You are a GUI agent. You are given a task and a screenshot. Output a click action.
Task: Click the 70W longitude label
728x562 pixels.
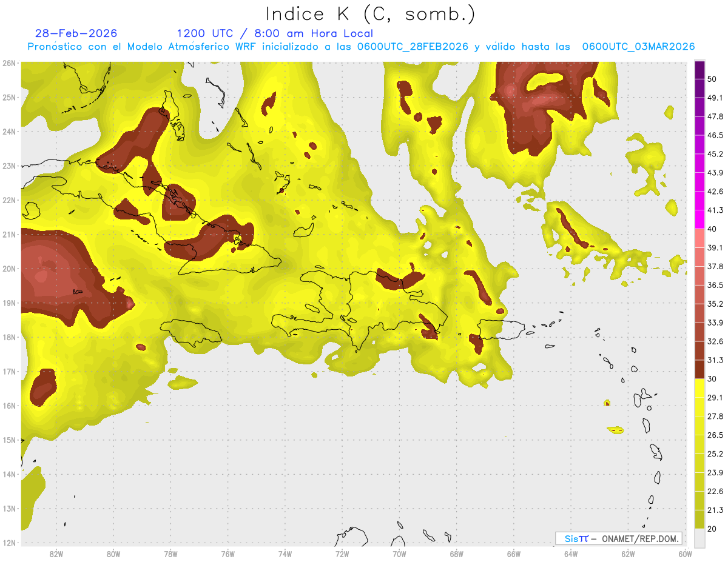(399, 554)
